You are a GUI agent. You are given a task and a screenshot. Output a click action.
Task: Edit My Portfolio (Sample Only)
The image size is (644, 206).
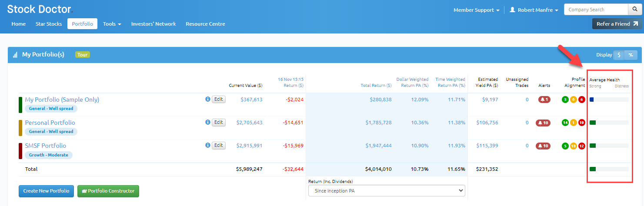pos(219,100)
